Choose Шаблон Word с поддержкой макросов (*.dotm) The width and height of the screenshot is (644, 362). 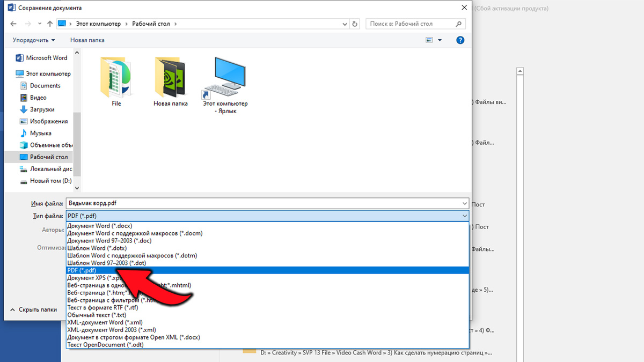(x=267, y=256)
